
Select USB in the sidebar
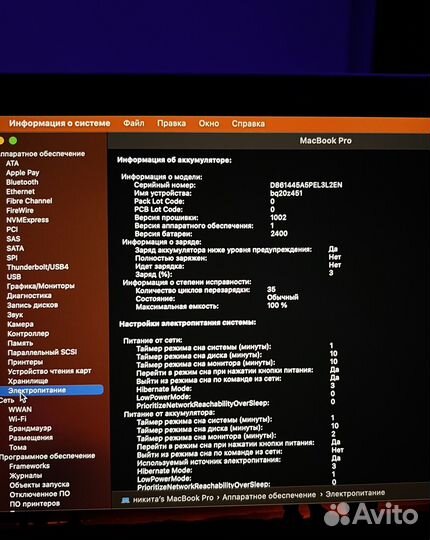[14, 277]
